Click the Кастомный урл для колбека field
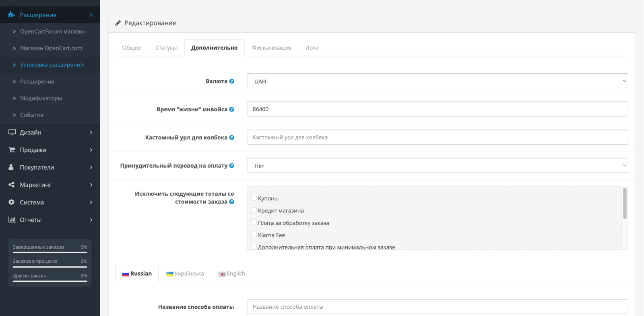Viewport: 644px width, 316px height. 438,137
